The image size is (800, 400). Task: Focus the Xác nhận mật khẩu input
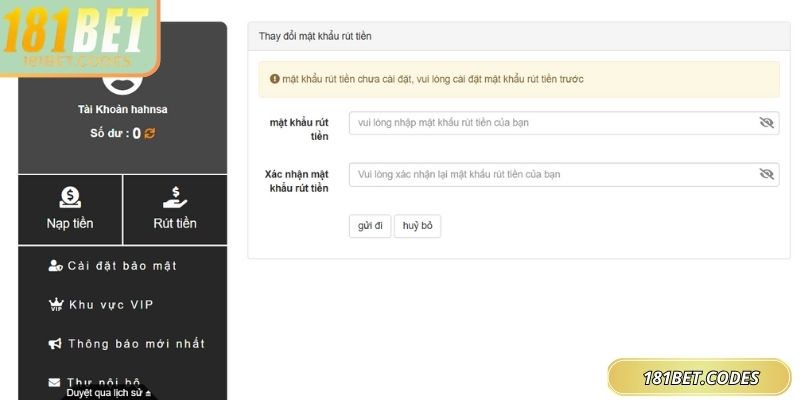(x=564, y=174)
